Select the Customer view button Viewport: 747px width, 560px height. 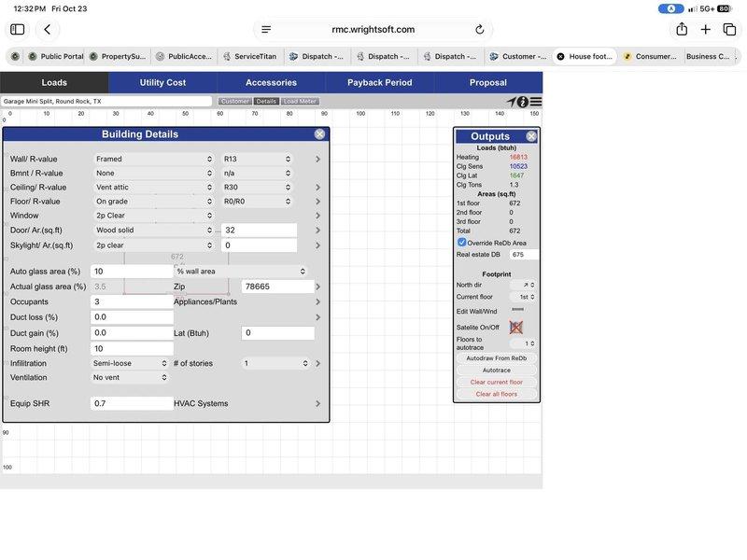(235, 102)
